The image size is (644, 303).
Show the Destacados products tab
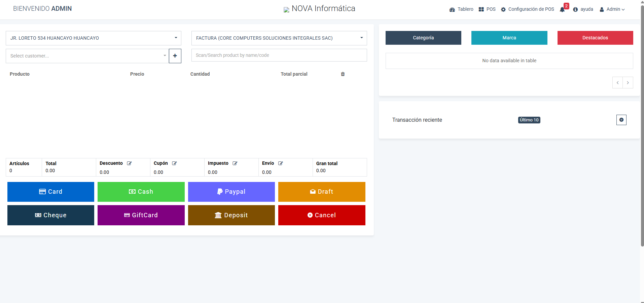595,38
